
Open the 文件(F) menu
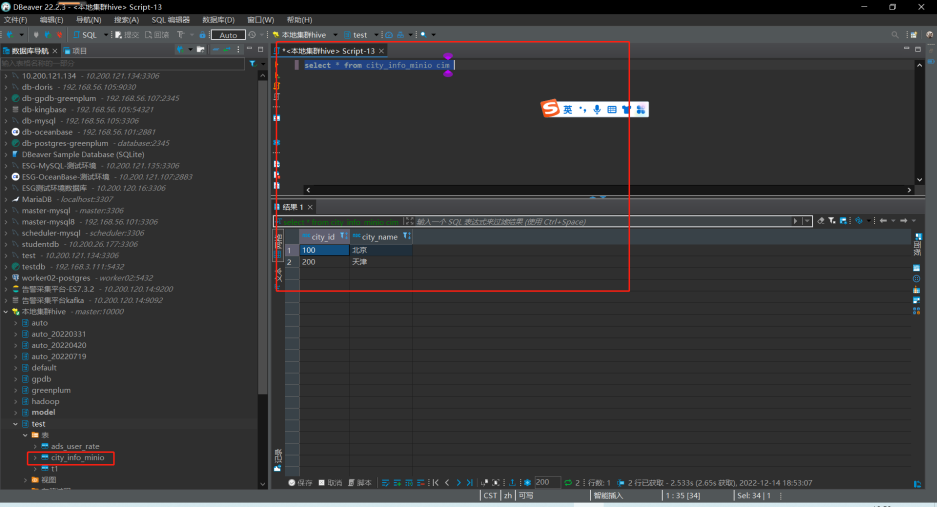(x=16, y=20)
